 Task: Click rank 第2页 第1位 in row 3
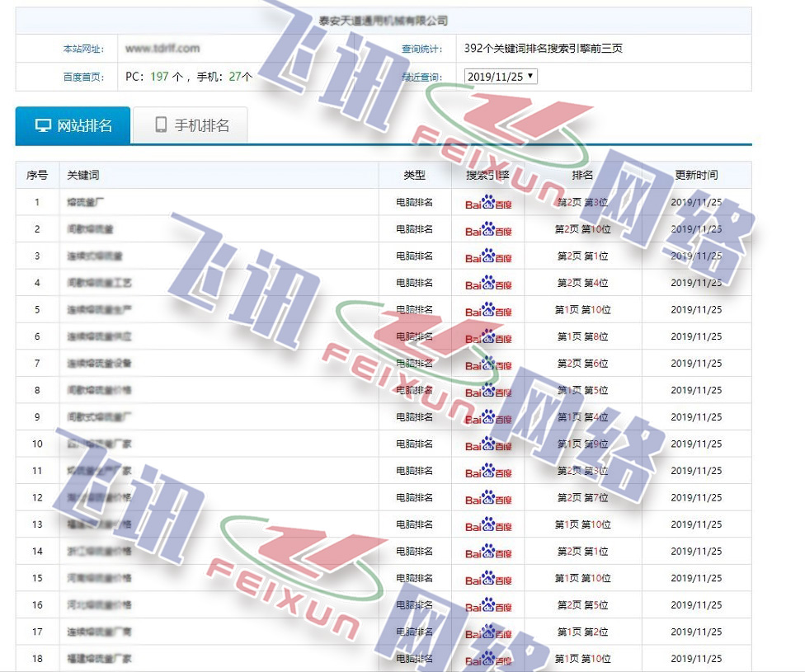pyautogui.click(x=582, y=256)
